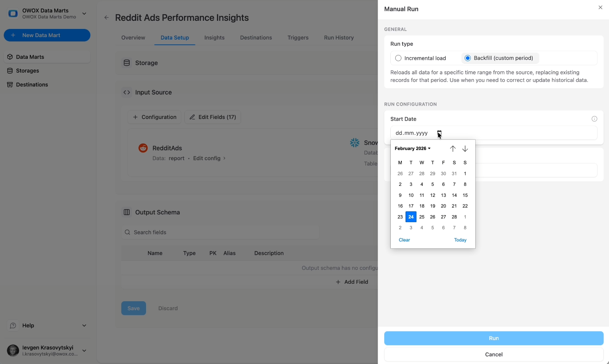Click the Destinations sidebar icon
This screenshot has width=609, height=364.
pyautogui.click(x=10, y=84)
